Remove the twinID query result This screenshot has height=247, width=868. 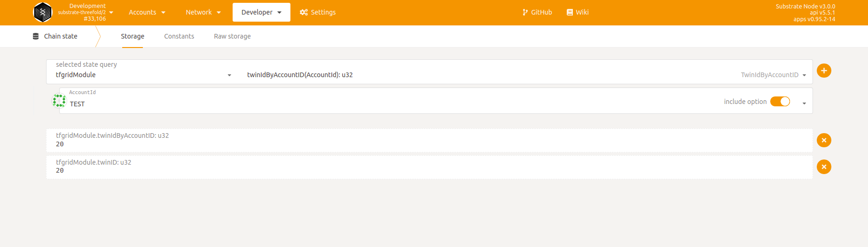click(824, 167)
